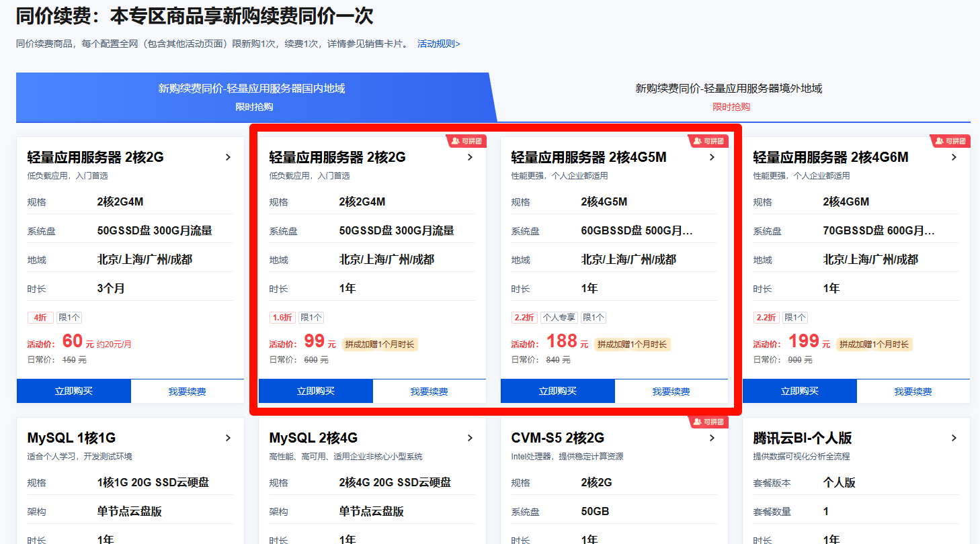Viewport: 980px width, 544px height.
Task: Click the 可拼团 group-buy badge on the 99元 card
Action: [466, 141]
